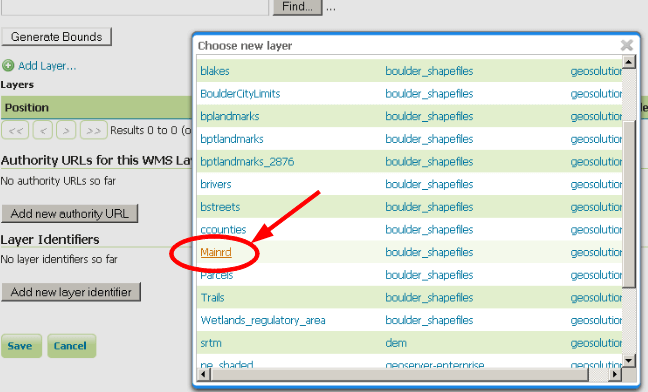Click the layer list's scroll left arrow
The image size is (648, 392).
click(203, 374)
